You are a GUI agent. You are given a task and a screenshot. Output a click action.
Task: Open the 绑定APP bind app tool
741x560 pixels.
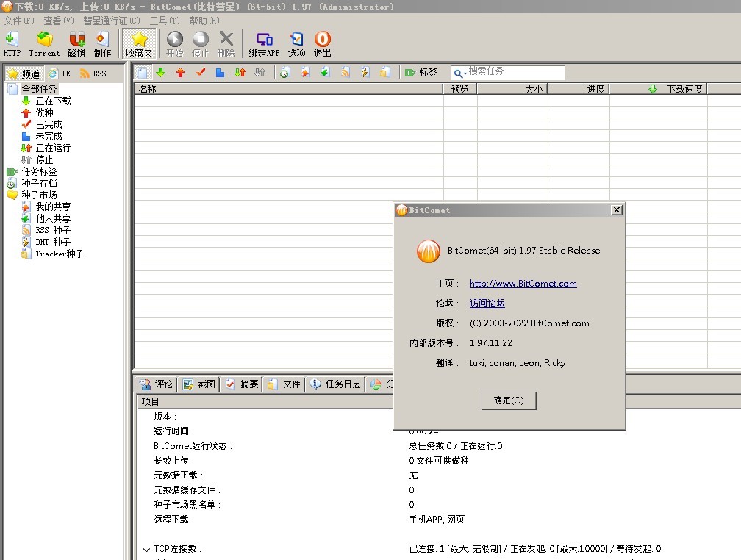pos(264,44)
